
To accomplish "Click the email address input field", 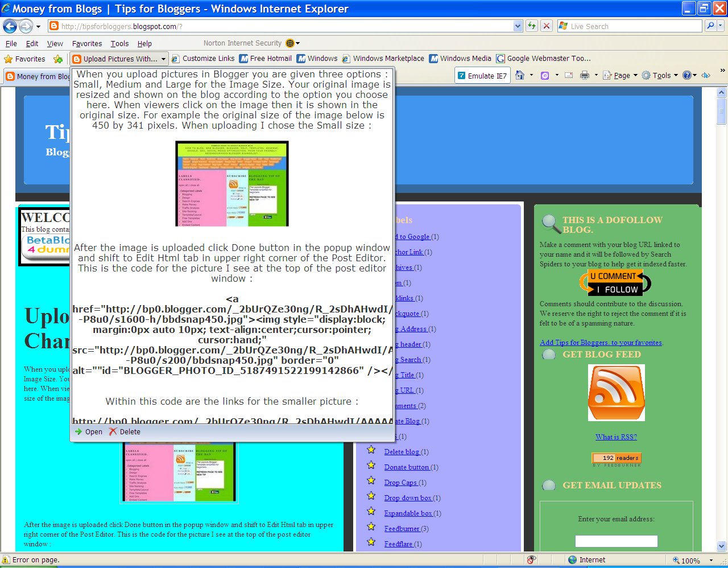I will (x=616, y=541).
